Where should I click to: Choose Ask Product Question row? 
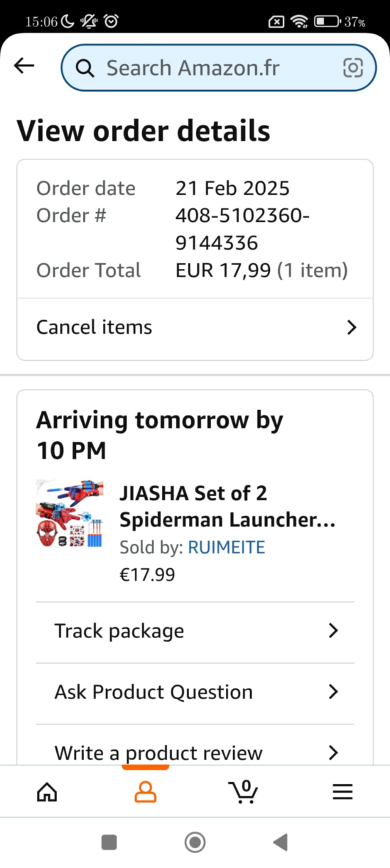click(x=153, y=692)
